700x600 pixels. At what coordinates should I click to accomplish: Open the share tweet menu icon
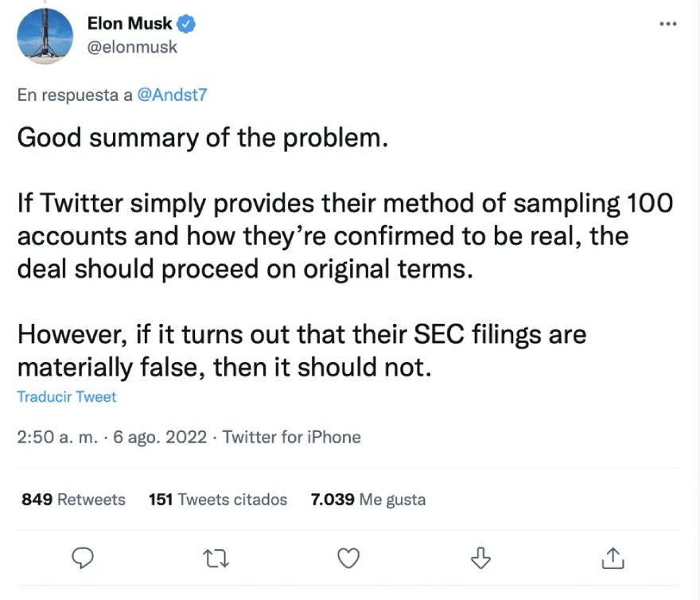tap(612, 558)
